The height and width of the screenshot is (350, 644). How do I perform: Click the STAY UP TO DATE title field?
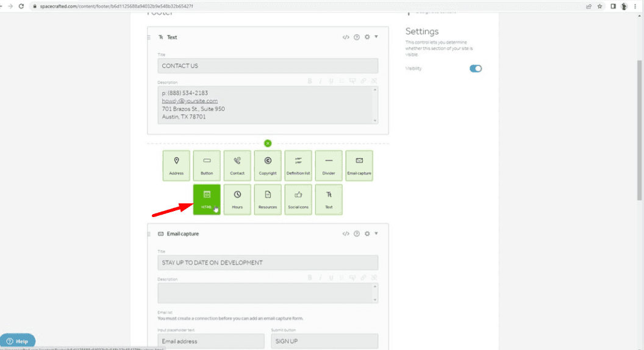tap(268, 262)
